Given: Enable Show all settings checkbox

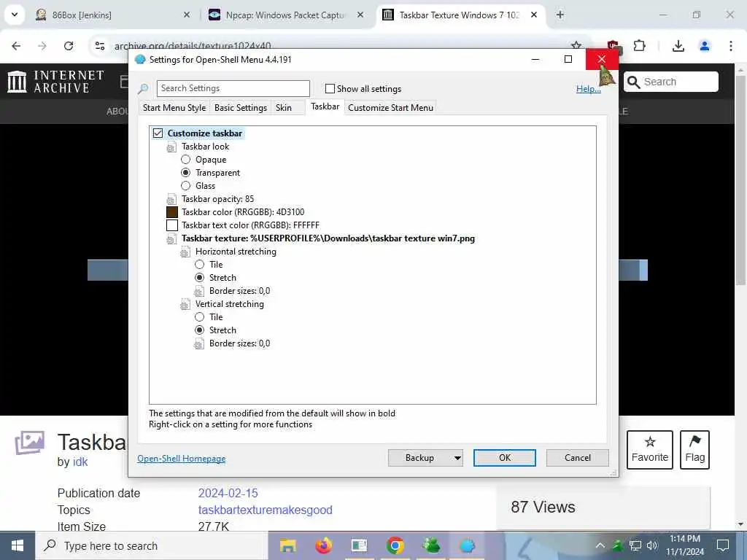Looking at the screenshot, I should point(330,88).
